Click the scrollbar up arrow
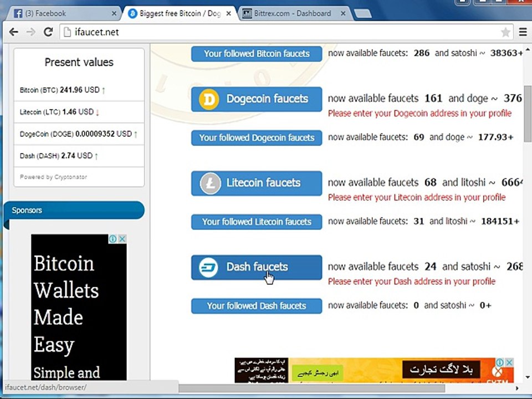The image size is (532, 399). [528, 49]
